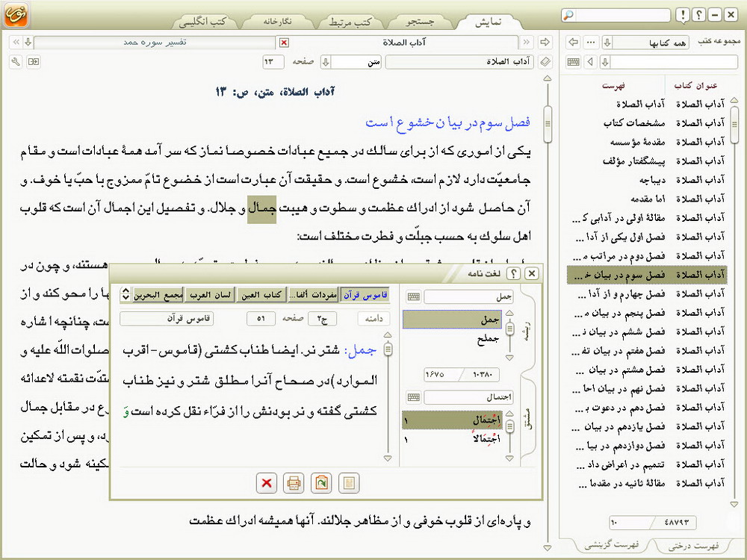Switch to the تفسیر سوره حمد document tab
The width and height of the screenshot is (747, 560).
coord(155,43)
